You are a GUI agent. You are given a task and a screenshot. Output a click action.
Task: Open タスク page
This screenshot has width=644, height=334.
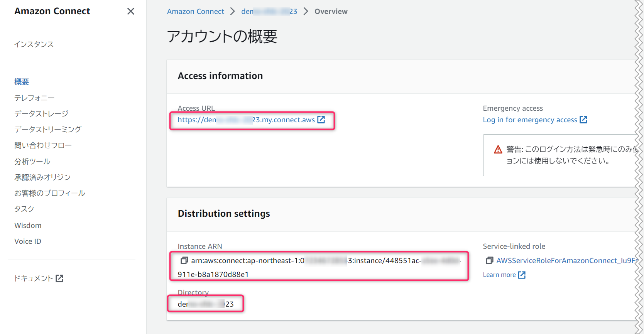click(24, 209)
